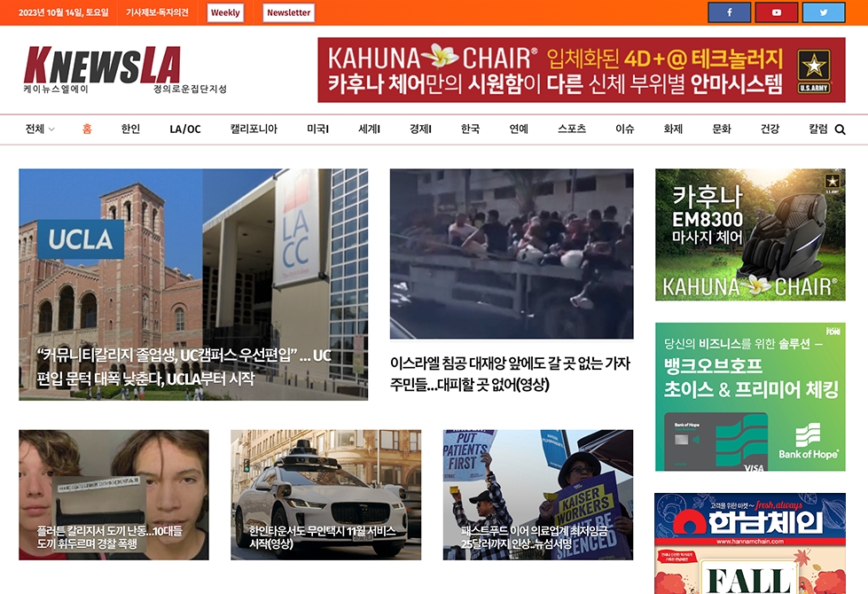
Task: Open the 기사제보-독자의견 link
Action: (157, 12)
